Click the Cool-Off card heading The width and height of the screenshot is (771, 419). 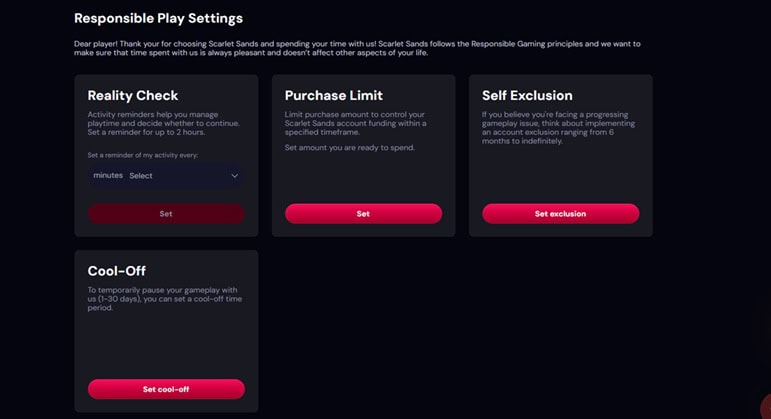tap(117, 271)
